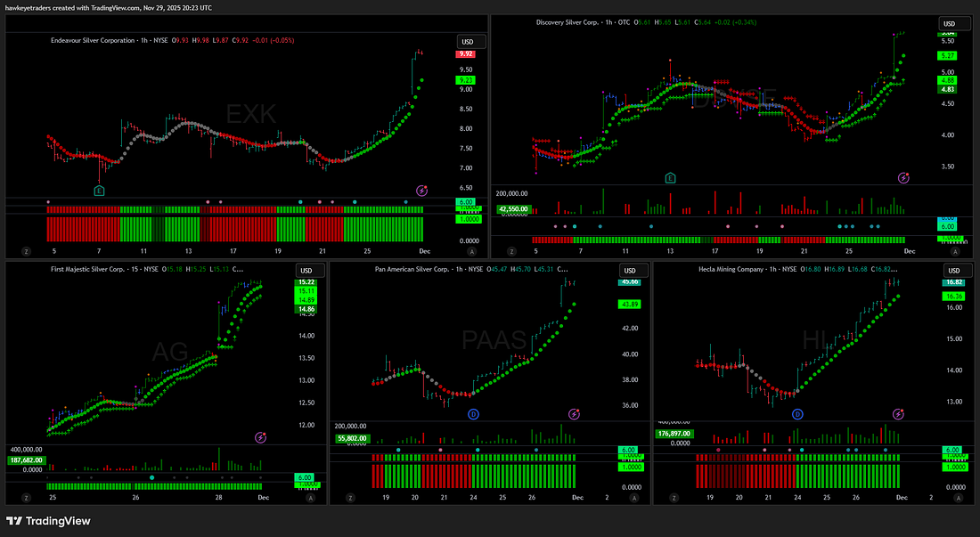The width and height of the screenshot is (980, 537).
Task: Click the 42,550.00 volume label on Discovery Silver
Action: [514, 209]
